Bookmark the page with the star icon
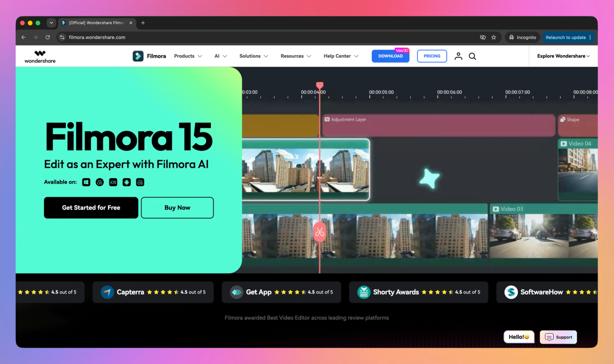Viewport: 614px width, 364px height. point(494,37)
